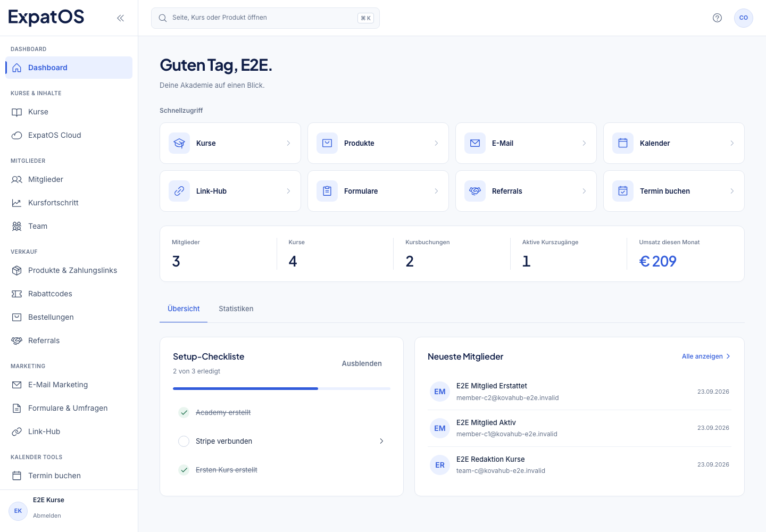Hide checklist with Ausblenden button
Screen dimensions: 766x532
click(362, 363)
